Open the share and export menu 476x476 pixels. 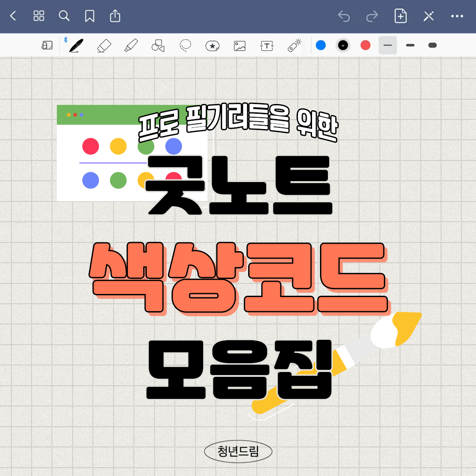[x=115, y=16]
